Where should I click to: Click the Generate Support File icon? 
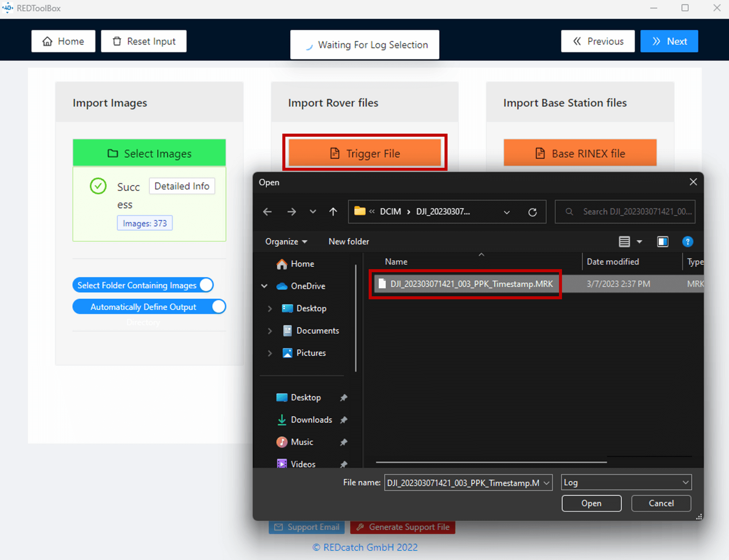click(x=360, y=527)
